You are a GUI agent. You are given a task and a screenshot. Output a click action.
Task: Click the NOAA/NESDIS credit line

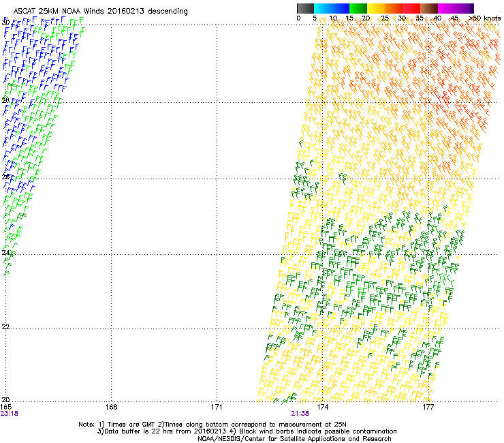294,438
